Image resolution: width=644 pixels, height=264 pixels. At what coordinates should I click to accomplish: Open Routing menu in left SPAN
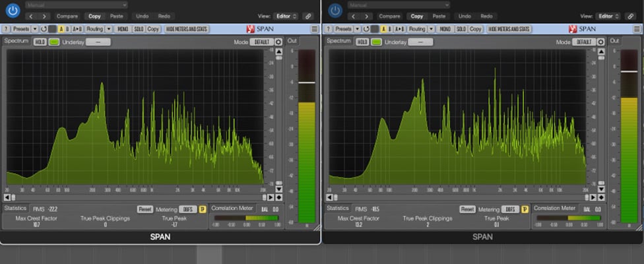tap(95, 29)
